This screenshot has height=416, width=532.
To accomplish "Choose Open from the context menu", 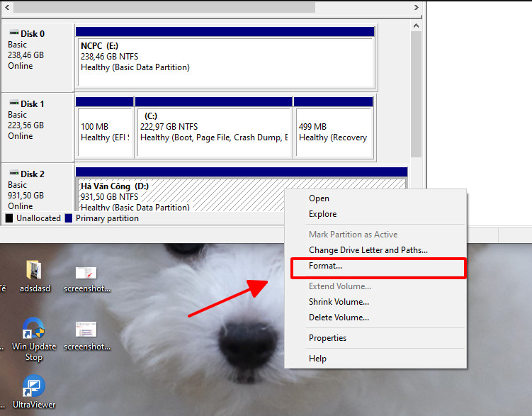I will (375, 198).
